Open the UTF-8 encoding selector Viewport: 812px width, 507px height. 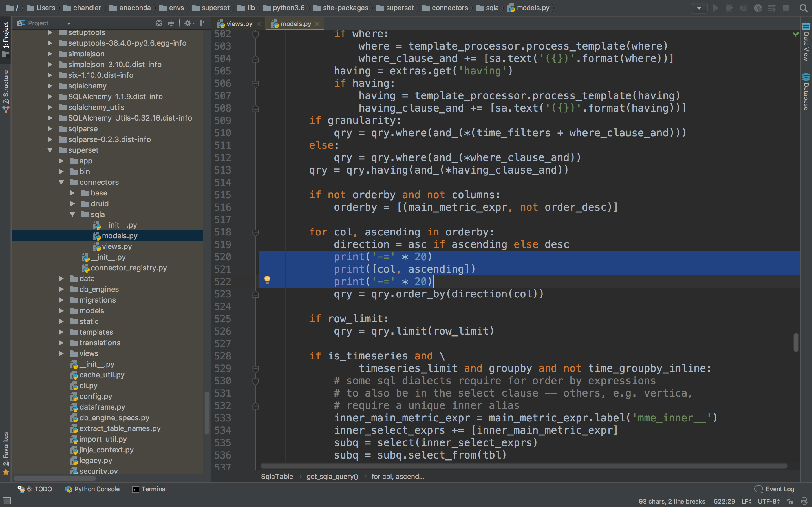768,501
